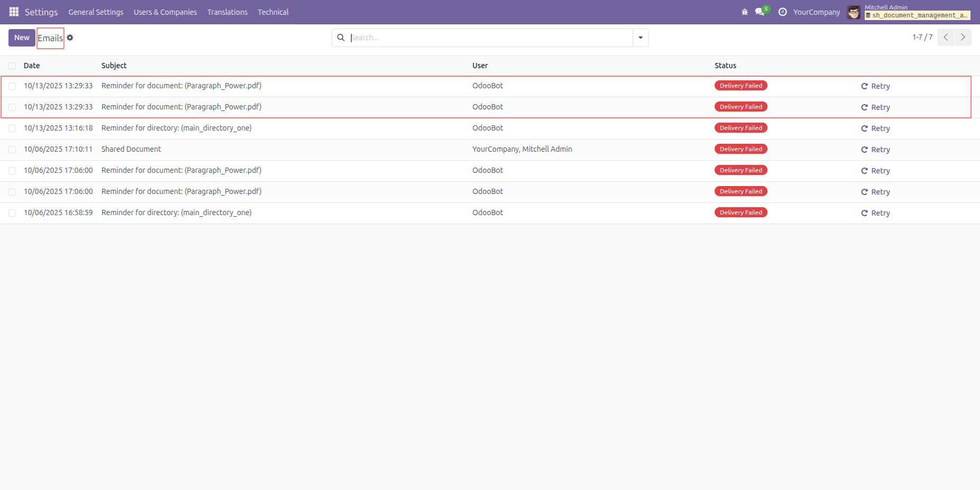Select the 10/13/2025 13:16:18 row checkbox
This screenshot has width=980, height=490.
pyautogui.click(x=12, y=128)
